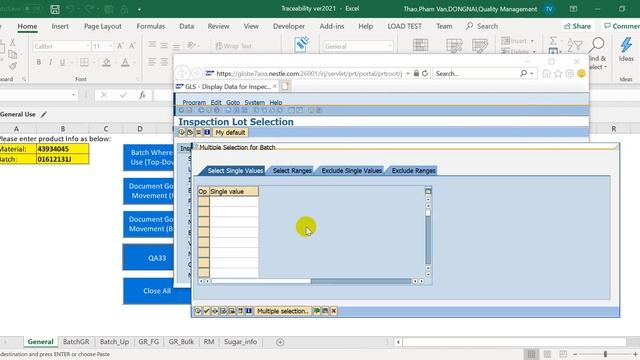The image size is (640, 360).
Task: Select the Exclude Single Values tab
Action: coord(351,171)
